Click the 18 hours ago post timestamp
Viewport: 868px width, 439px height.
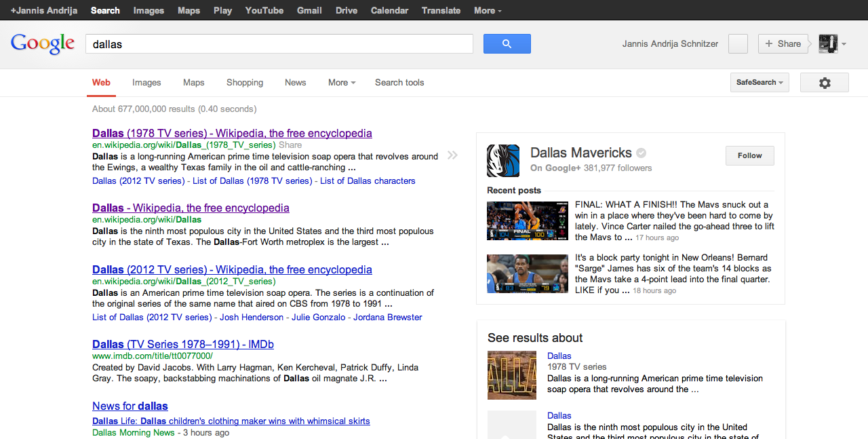(654, 290)
